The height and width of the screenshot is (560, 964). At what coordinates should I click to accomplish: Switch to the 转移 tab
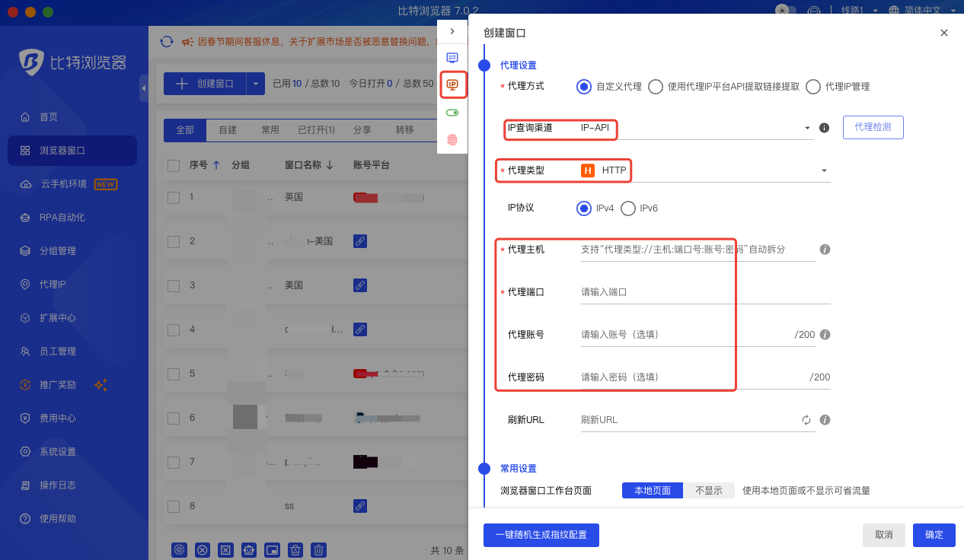[404, 130]
